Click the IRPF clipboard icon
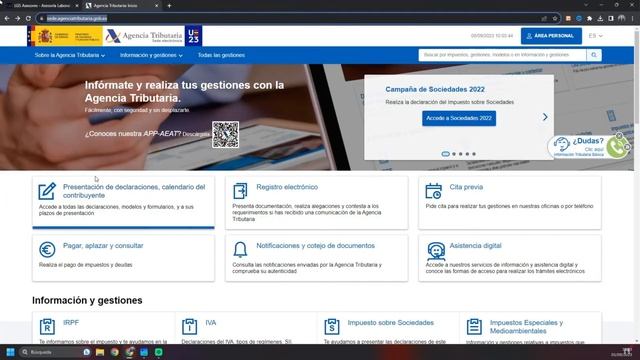Image resolution: width=640 pixels, height=360 pixels. tap(47, 327)
